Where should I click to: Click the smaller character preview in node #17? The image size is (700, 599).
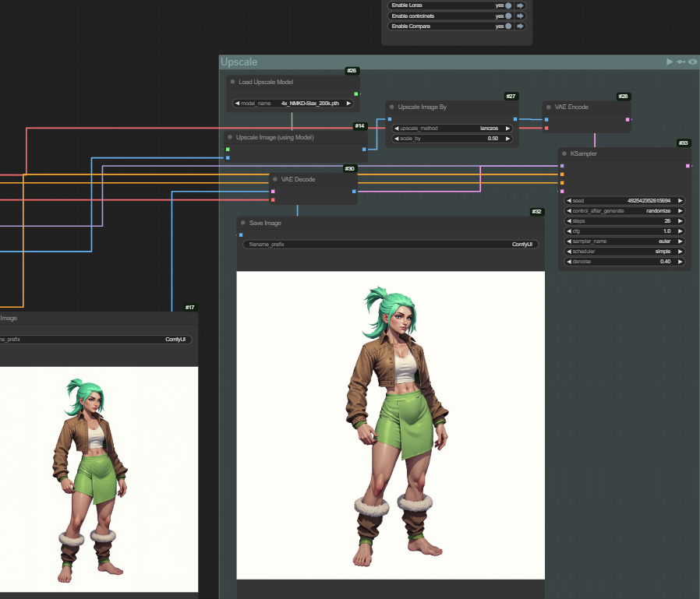click(99, 480)
